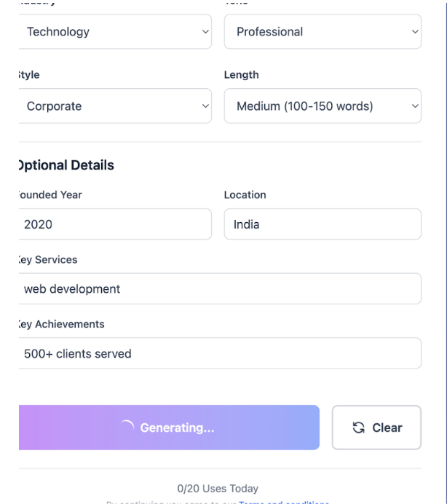Focus the Founded Year field containing 2020
447x504 pixels.
point(113,224)
